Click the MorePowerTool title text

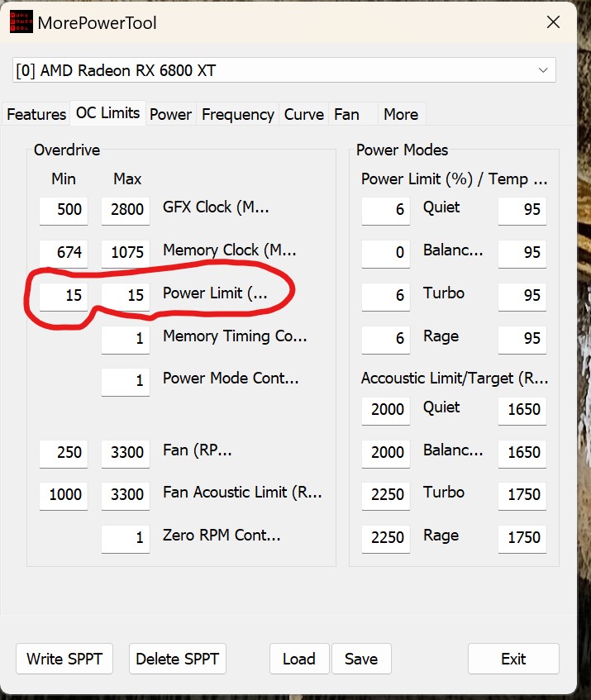coord(98,23)
